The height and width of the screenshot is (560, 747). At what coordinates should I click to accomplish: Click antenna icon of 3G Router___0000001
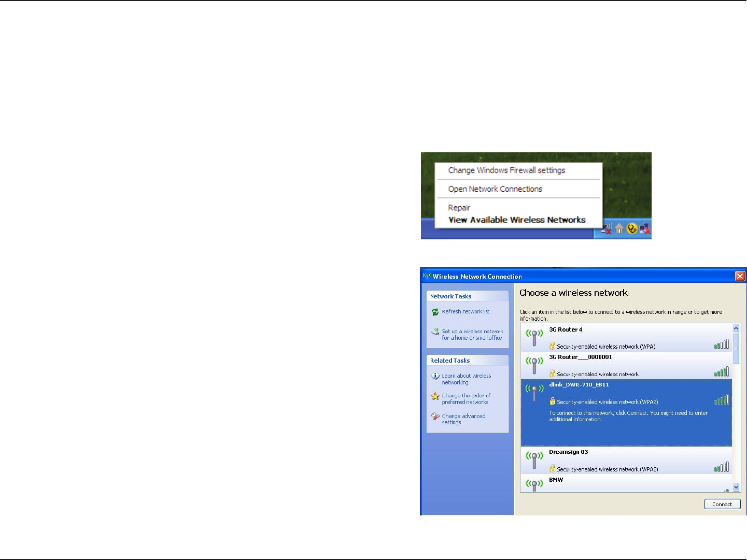534,365
